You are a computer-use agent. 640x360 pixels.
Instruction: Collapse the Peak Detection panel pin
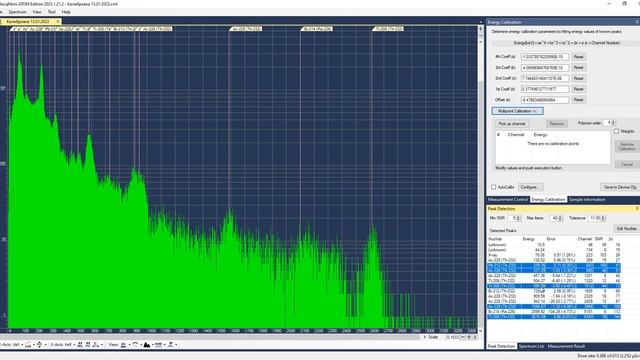pos(637,209)
